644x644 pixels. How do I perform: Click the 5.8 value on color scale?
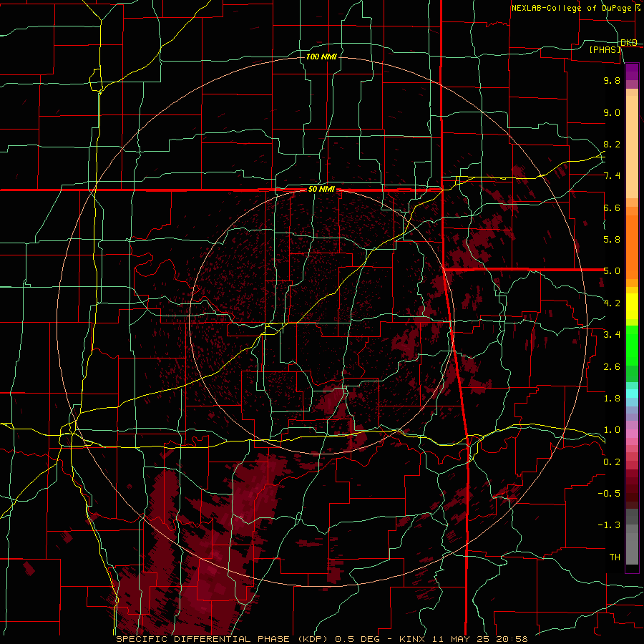(612, 240)
